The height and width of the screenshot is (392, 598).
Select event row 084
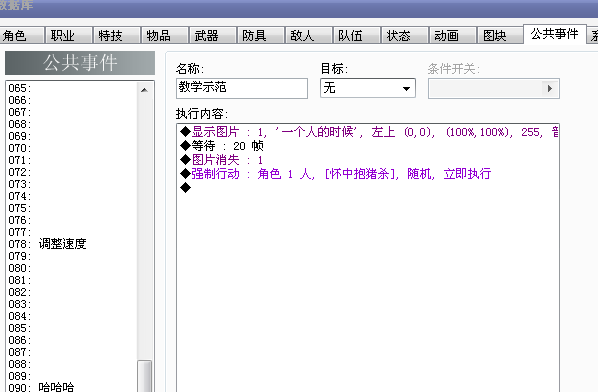tap(72, 316)
